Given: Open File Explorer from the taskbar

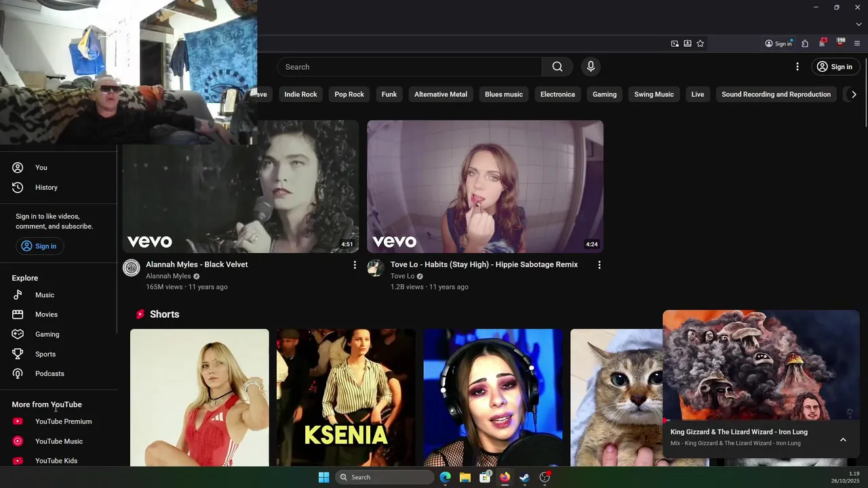Looking at the screenshot, I should pos(465,477).
